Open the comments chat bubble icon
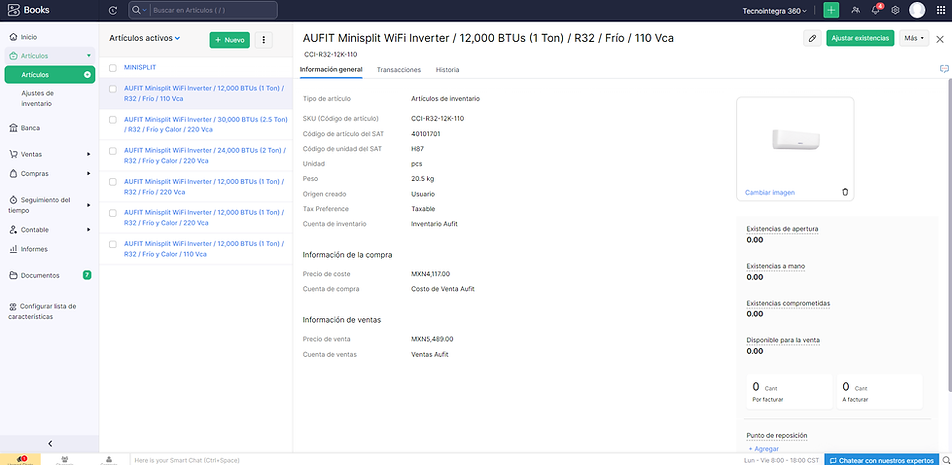Viewport: 952px width, 465px height. [944, 69]
